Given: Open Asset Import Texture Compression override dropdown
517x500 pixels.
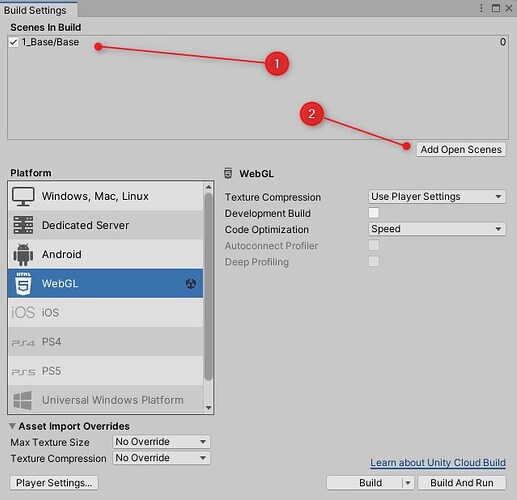Looking at the screenshot, I should click(161, 458).
